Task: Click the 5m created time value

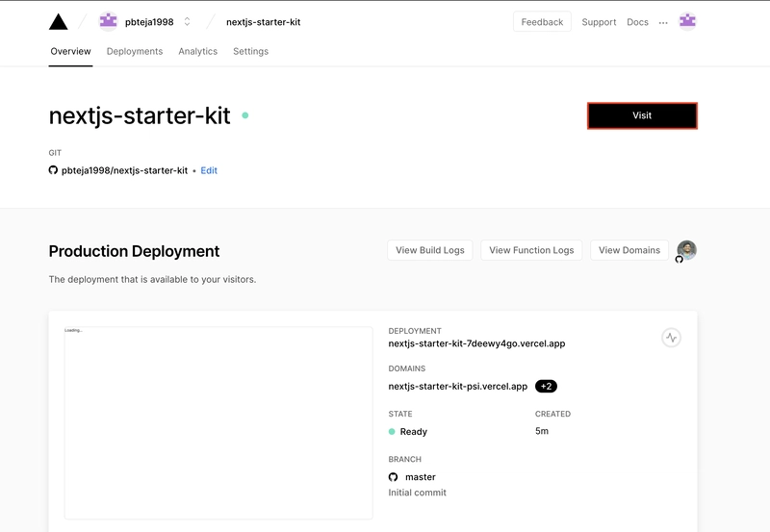Action: pos(542,431)
